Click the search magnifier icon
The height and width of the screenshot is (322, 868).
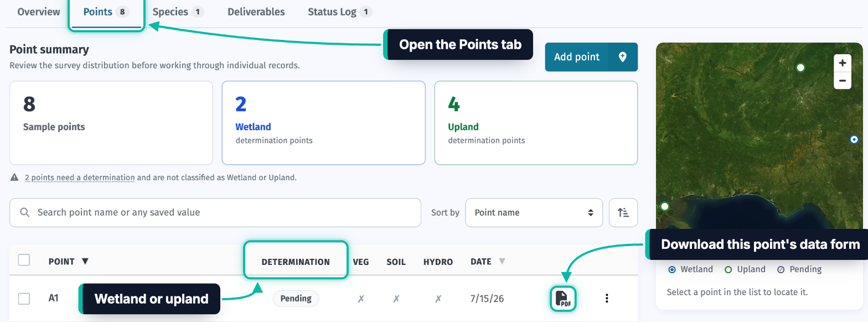coord(24,212)
